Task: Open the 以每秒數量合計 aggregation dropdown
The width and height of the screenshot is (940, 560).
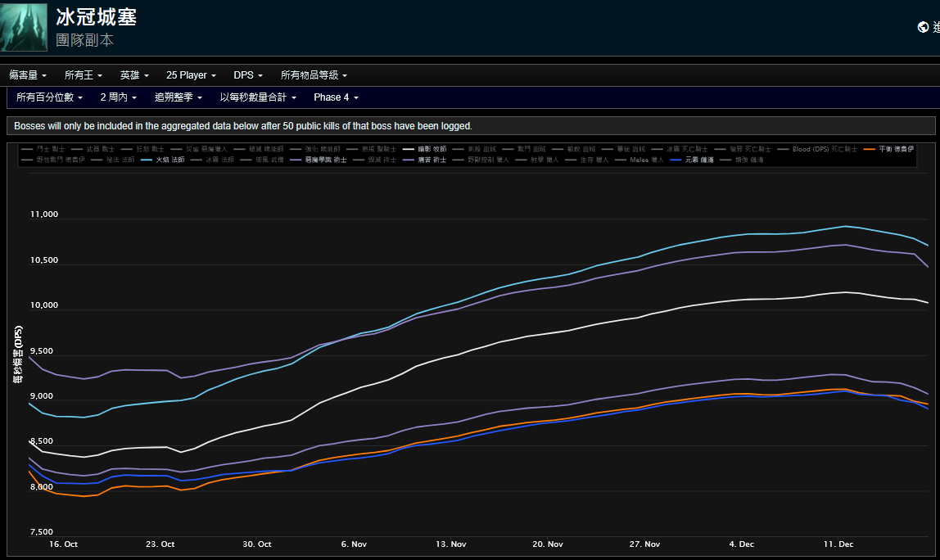Action: click(258, 97)
